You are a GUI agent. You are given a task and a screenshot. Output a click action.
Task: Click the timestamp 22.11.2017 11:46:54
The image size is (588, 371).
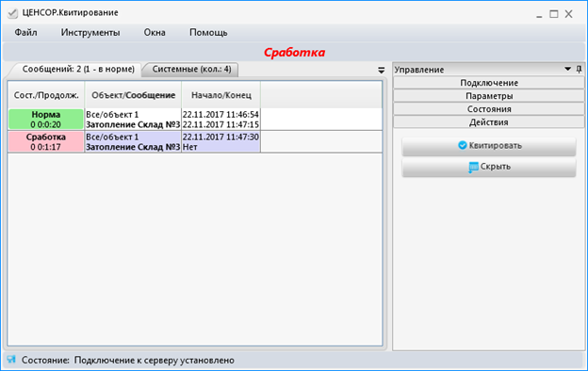pyautogui.click(x=220, y=114)
